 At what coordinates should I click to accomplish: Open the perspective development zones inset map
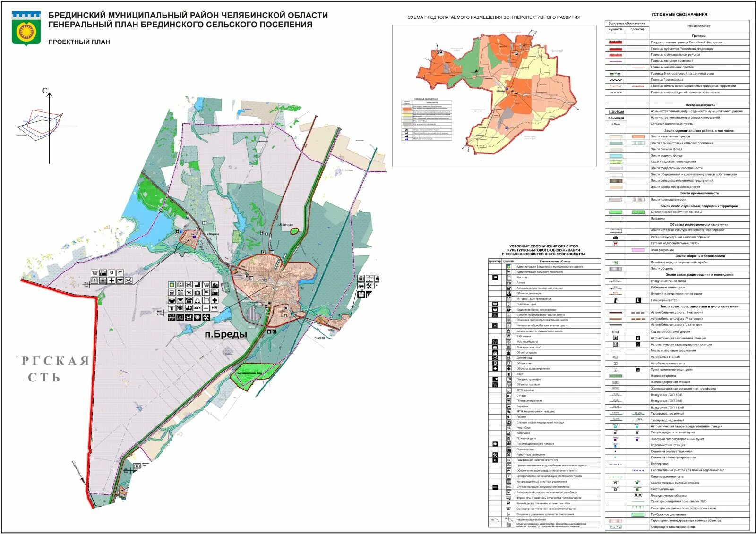[494, 95]
